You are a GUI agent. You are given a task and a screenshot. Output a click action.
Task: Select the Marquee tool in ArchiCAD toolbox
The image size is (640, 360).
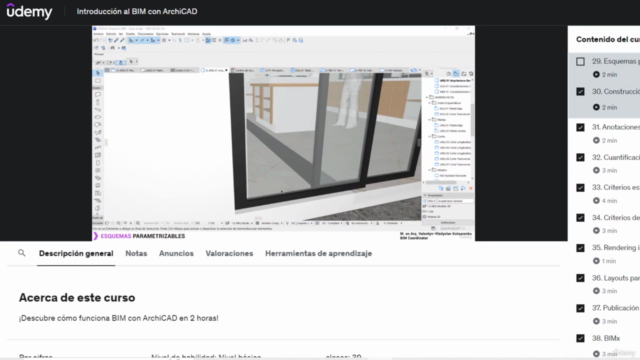98,81
